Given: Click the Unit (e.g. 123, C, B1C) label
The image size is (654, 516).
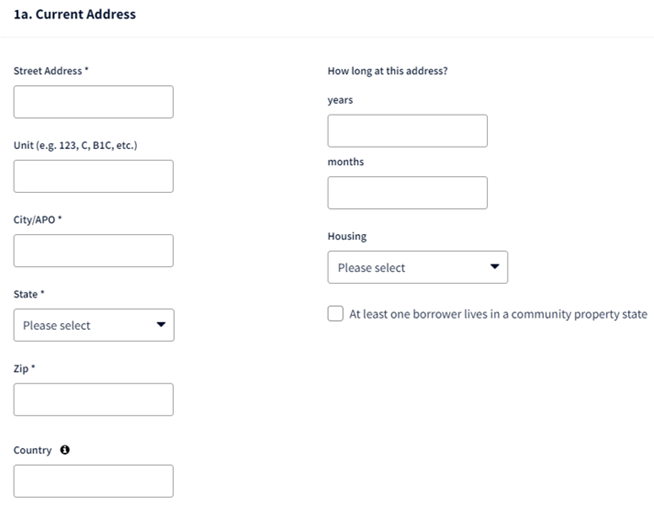Looking at the screenshot, I should tap(75, 145).
